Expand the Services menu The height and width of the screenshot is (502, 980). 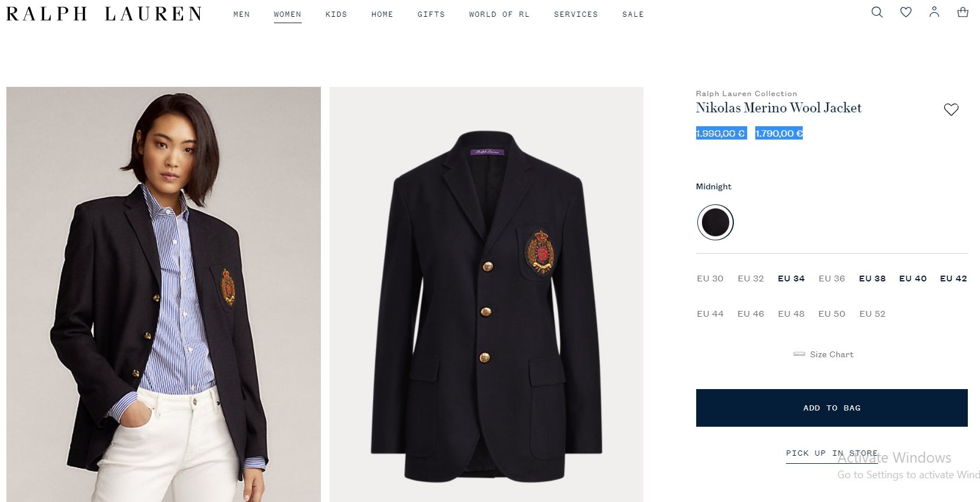pyautogui.click(x=576, y=14)
